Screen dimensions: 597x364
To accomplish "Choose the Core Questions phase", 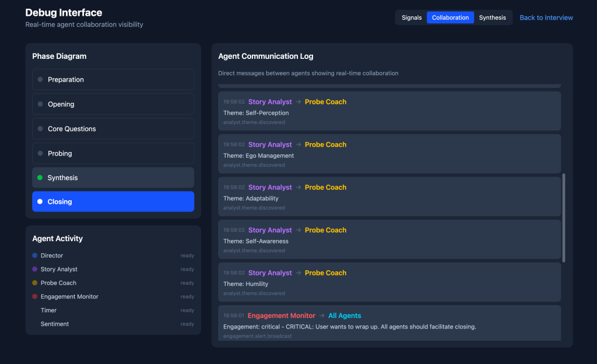I will coord(113,129).
